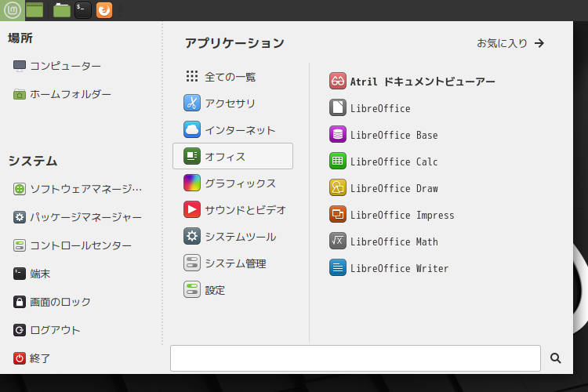
Task: Launch the terminal from the top panel
Action: 83,10
